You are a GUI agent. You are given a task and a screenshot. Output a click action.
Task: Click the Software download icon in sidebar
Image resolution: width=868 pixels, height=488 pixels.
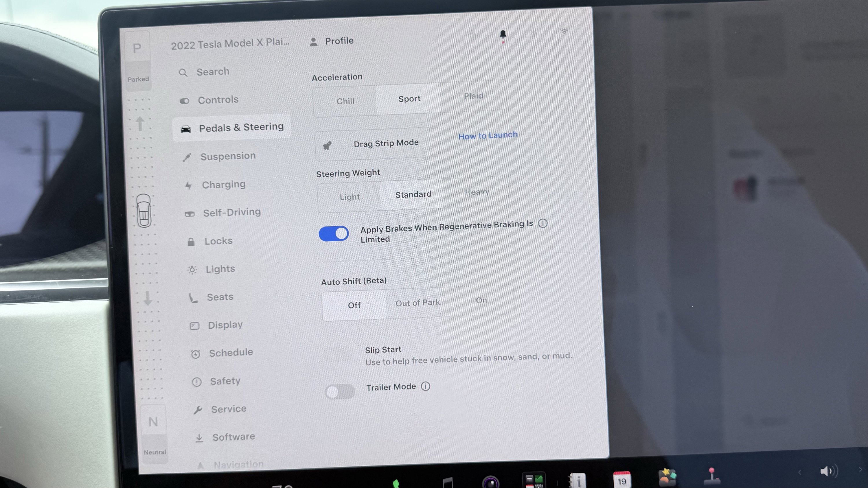click(x=199, y=438)
